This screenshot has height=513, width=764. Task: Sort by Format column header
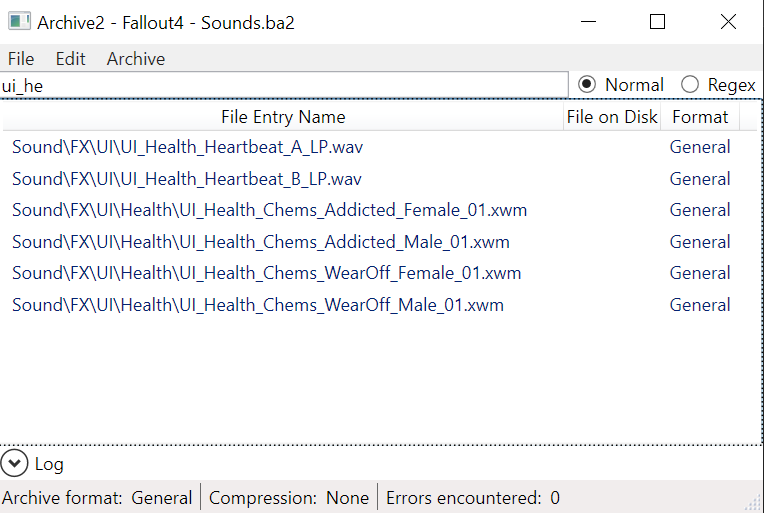pyautogui.click(x=700, y=117)
